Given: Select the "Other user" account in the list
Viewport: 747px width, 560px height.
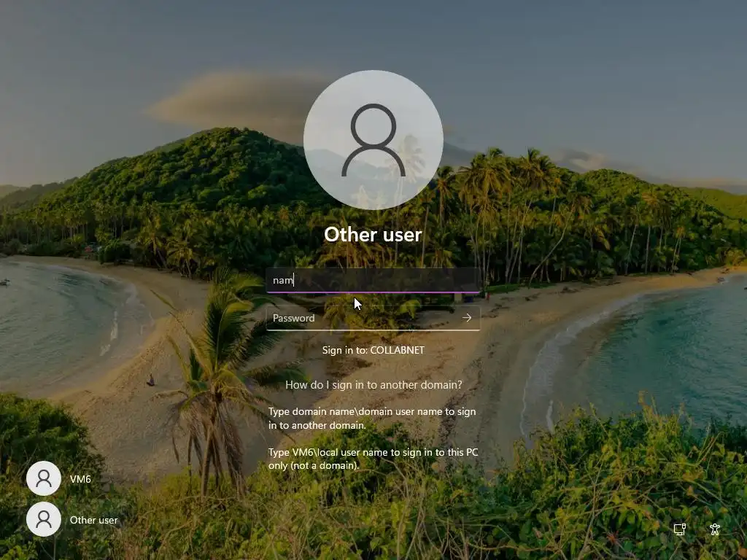Looking at the screenshot, I should (x=71, y=519).
